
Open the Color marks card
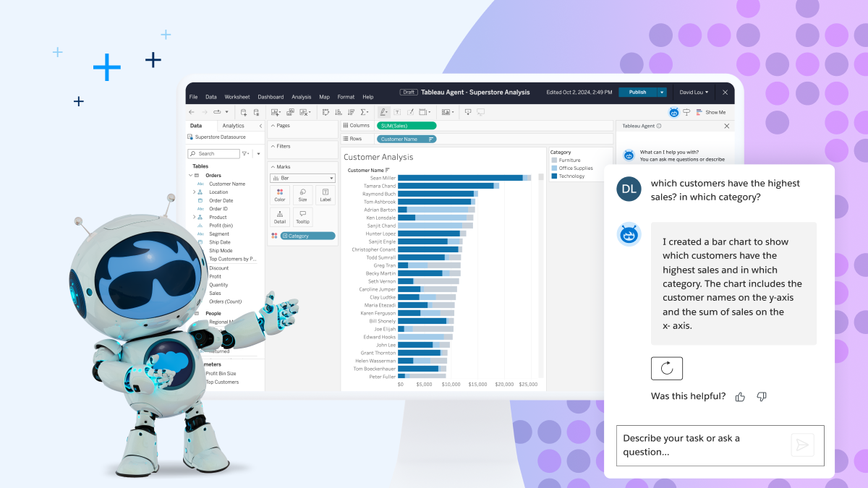point(280,195)
